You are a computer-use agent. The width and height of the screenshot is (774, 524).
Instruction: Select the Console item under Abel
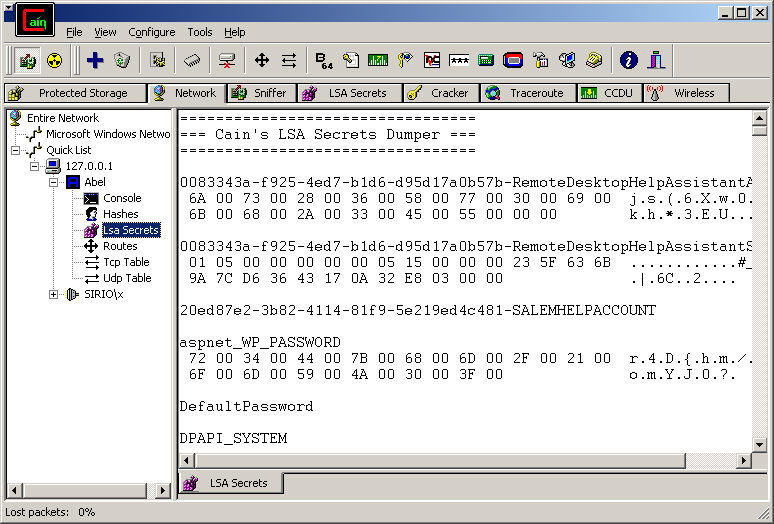122,198
